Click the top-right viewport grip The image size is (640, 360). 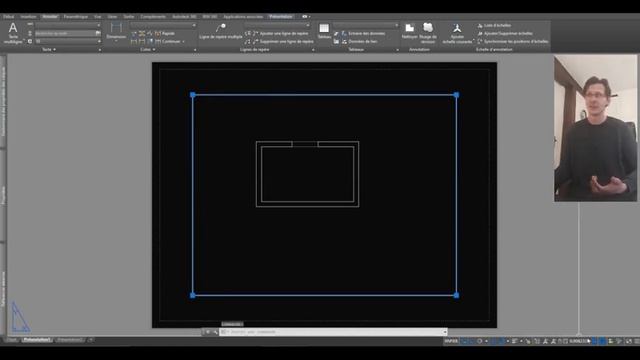[456, 95]
